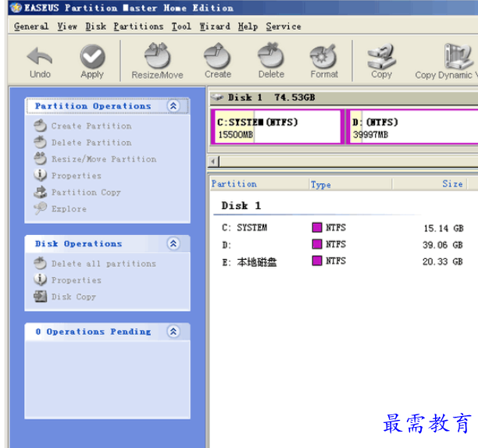Select the C: SYSTEM row in list
478x448 pixels.
pyautogui.click(x=343, y=227)
